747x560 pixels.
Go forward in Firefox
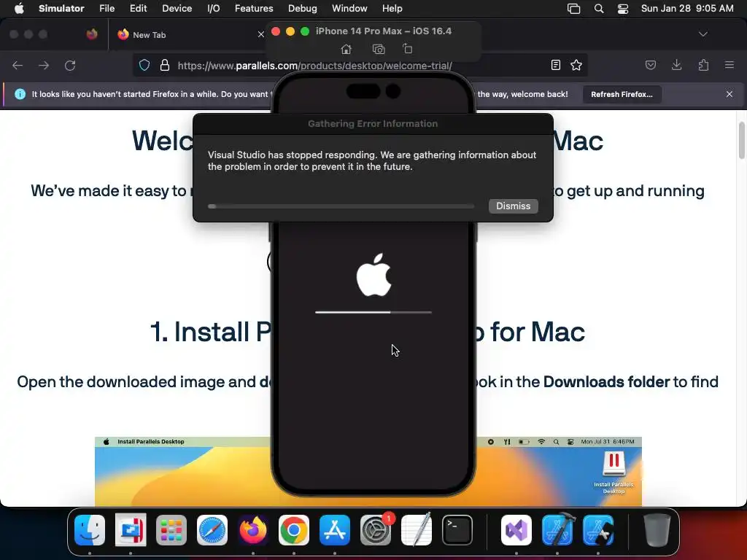click(x=44, y=65)
